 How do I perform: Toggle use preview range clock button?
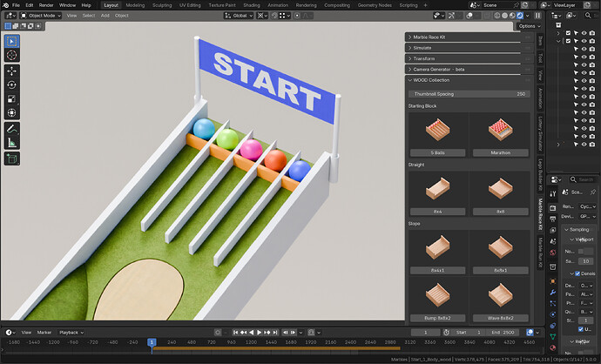pos(446,333)
